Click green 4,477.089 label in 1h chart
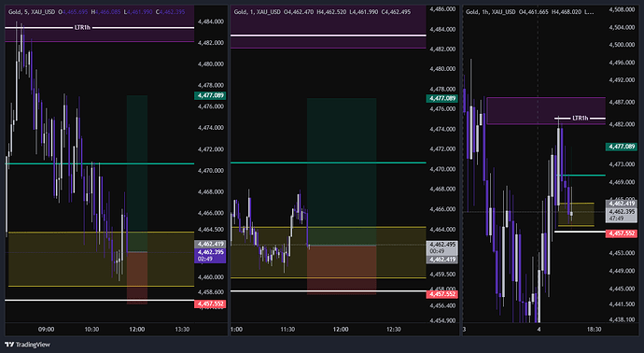 tap(622, 147)
